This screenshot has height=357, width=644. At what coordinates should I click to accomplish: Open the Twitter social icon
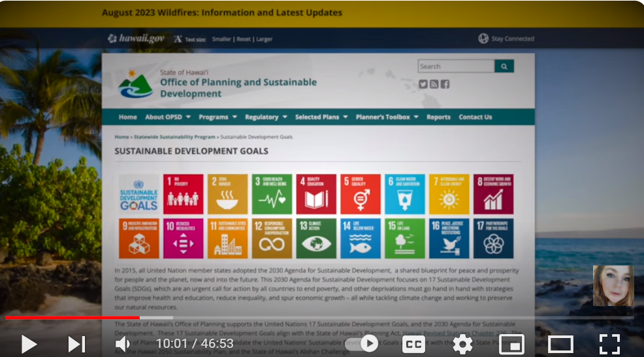pyautogui.click(x=423, y=84)
